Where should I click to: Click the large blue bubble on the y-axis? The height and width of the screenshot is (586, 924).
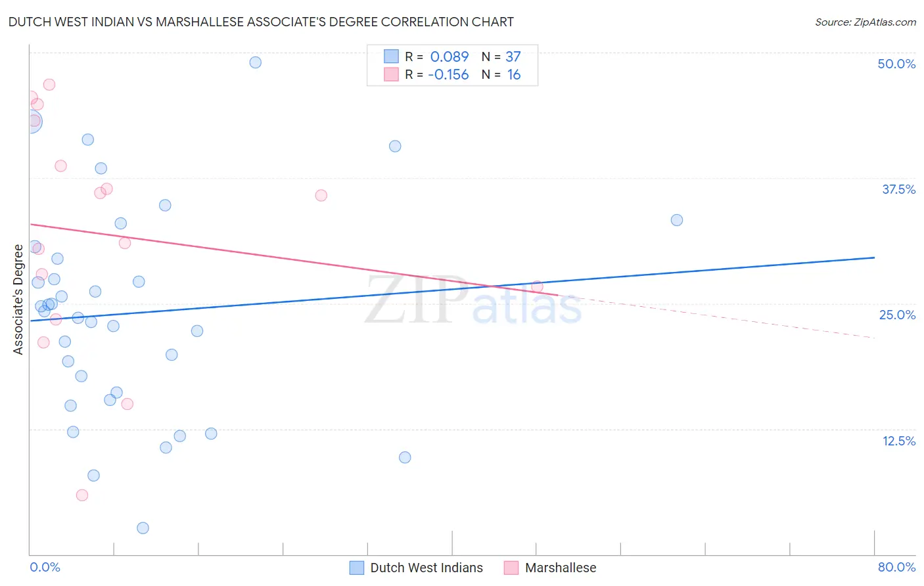point(31,122)
